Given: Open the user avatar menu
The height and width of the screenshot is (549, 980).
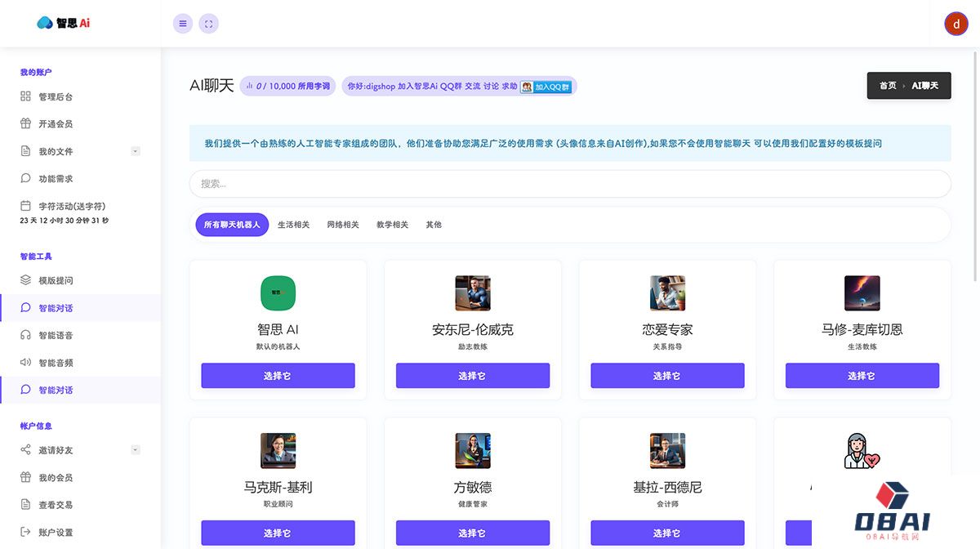Looking at the screenshot, I should click(956, 24).
